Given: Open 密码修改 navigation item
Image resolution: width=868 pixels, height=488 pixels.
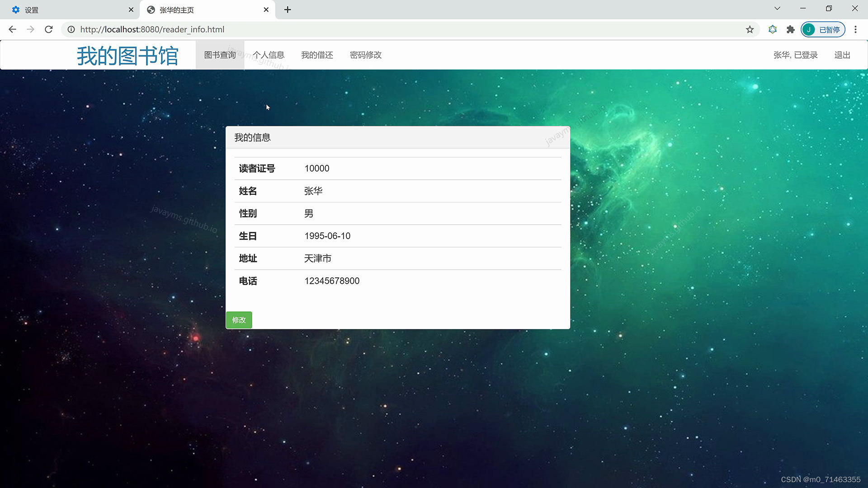Looking at the screenshot, I should (365, 55).
